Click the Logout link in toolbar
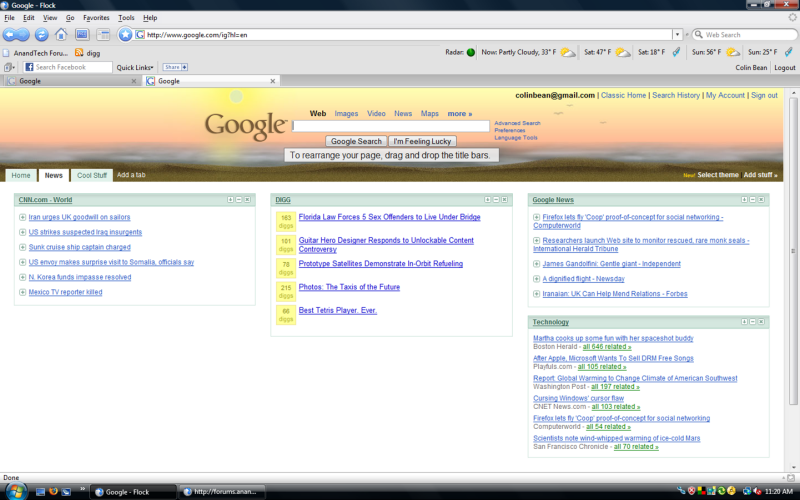 click(785, 67)
